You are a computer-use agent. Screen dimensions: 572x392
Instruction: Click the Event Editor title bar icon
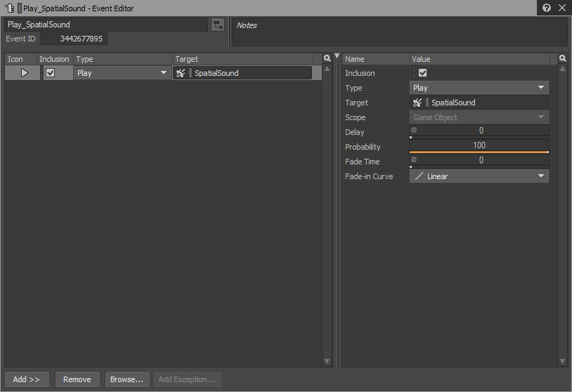(11, 8)
